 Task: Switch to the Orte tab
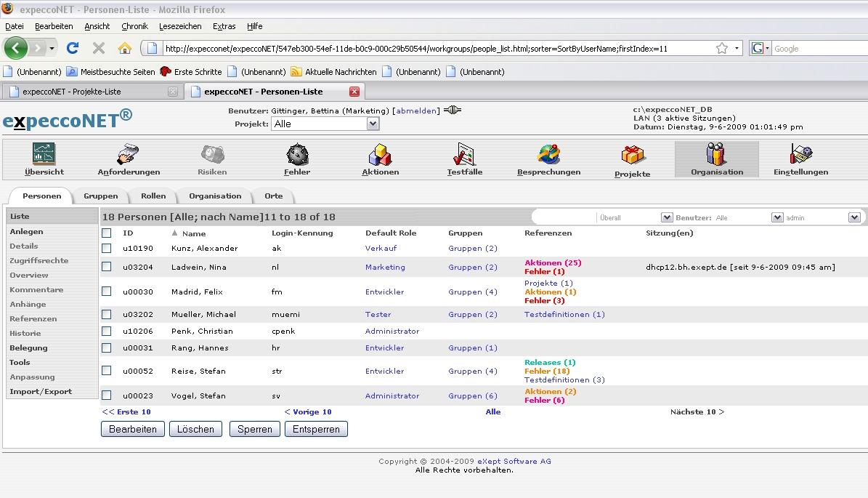tap(273, 196)
